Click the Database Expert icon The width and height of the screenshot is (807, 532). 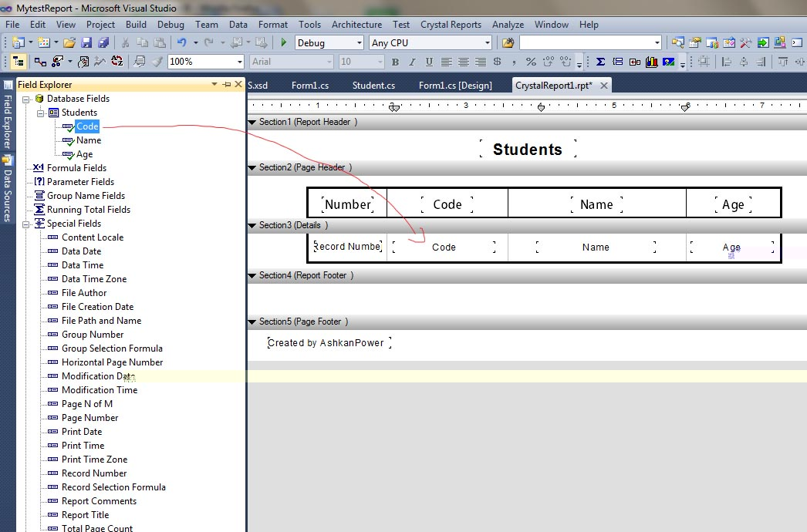[x=39, y=62]
